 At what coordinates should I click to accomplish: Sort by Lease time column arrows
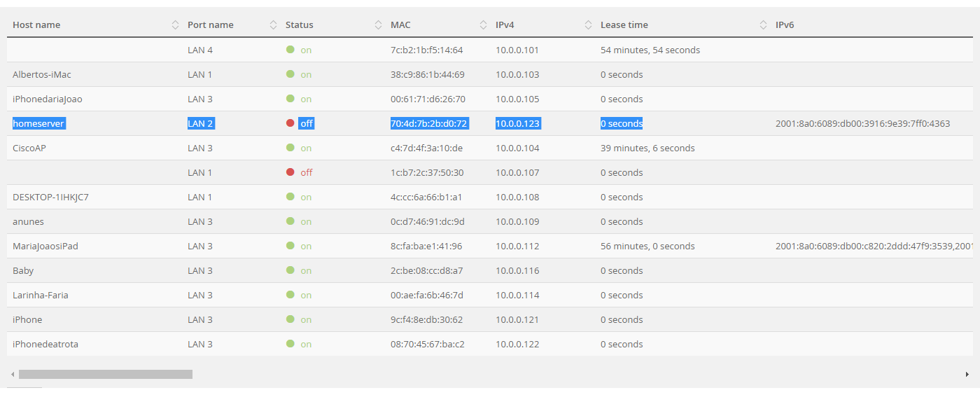[x=763, y=25]
